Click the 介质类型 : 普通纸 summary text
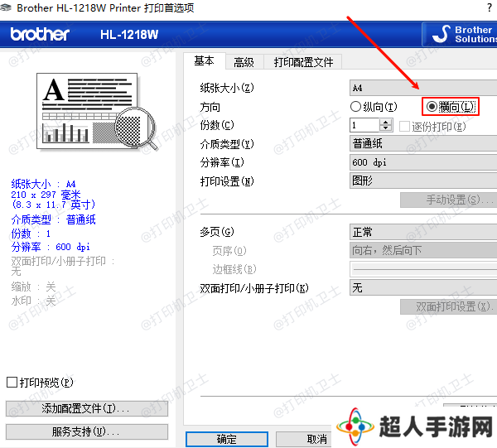 (x=53, y=219)
